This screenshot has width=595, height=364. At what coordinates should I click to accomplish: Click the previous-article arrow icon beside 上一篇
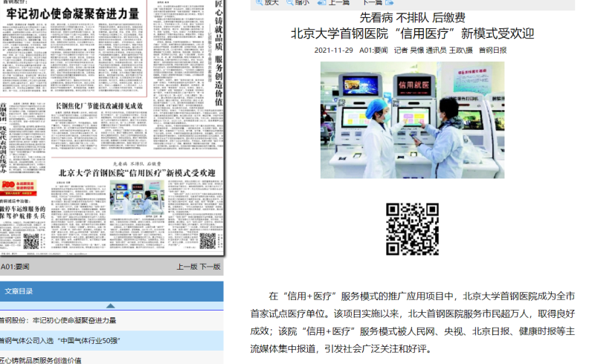322,2
